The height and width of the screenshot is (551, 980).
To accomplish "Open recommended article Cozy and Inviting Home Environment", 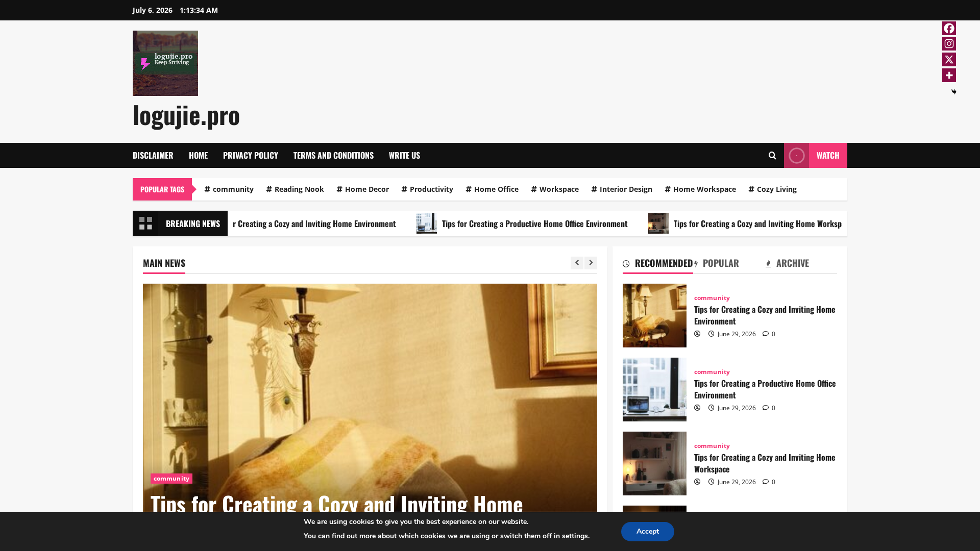I will click(765, 315).
